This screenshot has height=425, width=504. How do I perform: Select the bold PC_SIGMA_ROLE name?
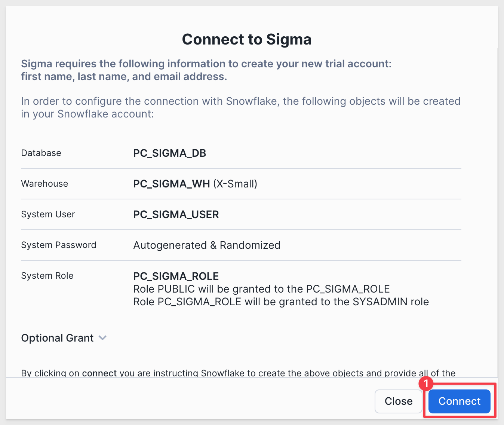pyautogui.click(x=176, y=276)
